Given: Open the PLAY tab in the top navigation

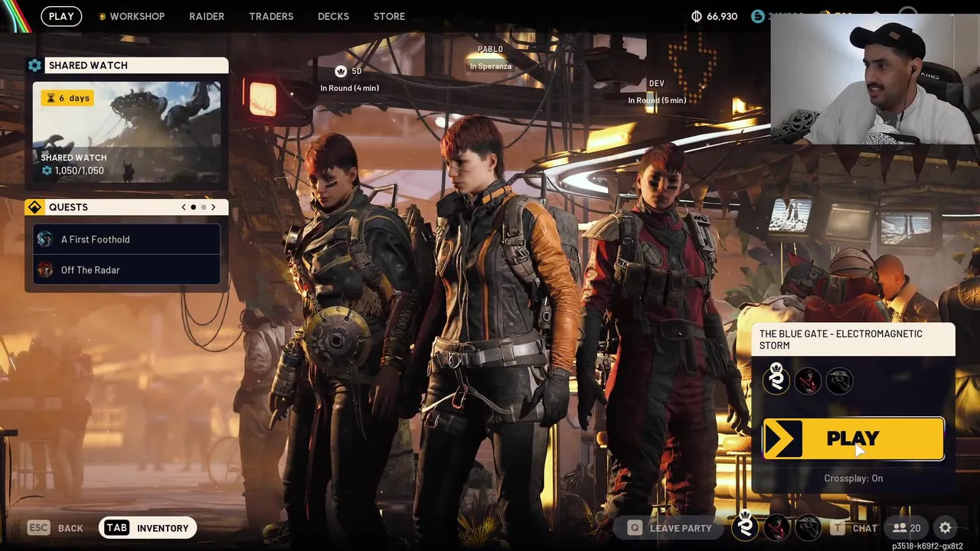Looking at the screenshot, I should click(x=61, y=16).
